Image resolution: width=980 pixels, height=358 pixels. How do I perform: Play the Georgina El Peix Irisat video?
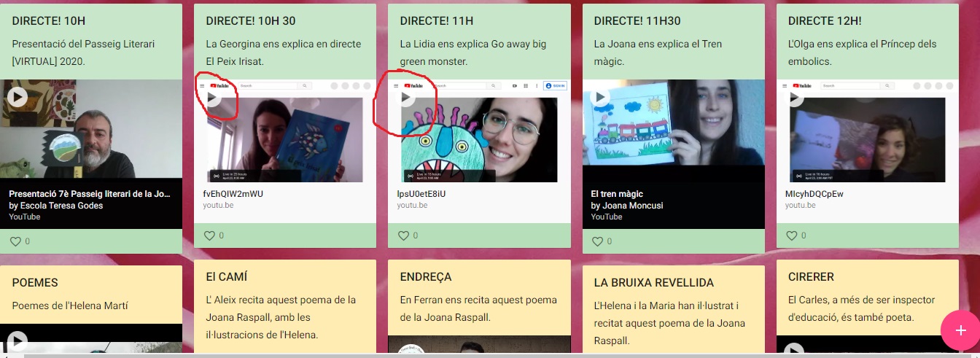pyautogui.click(x=211, y=96)
